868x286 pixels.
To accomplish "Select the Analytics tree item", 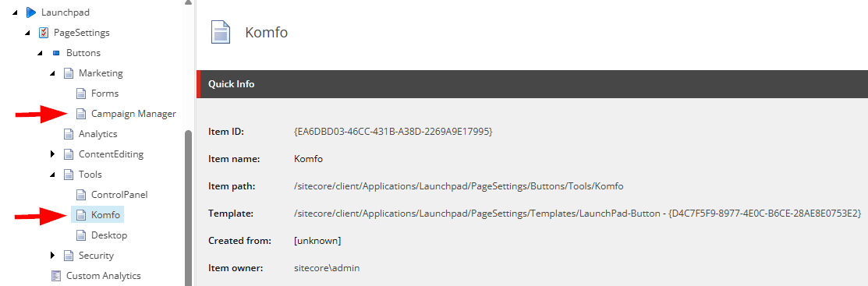I will pos(98,134).
